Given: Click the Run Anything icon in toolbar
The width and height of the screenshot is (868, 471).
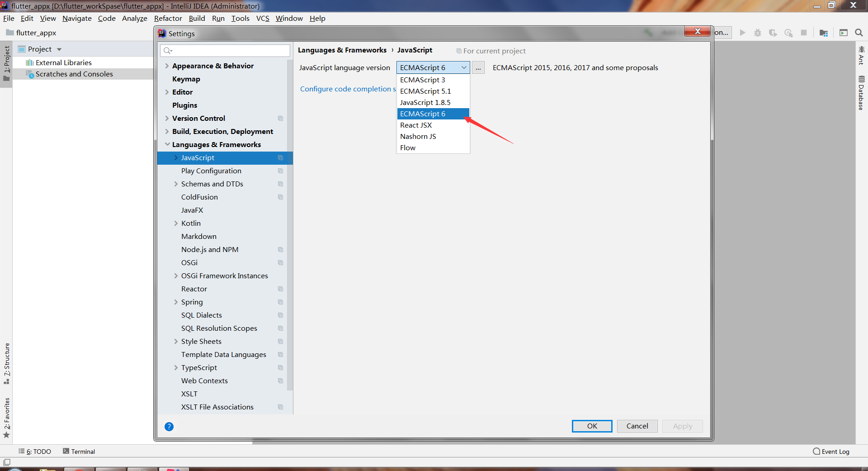Looking at the screenshot, I should point(844,33).
